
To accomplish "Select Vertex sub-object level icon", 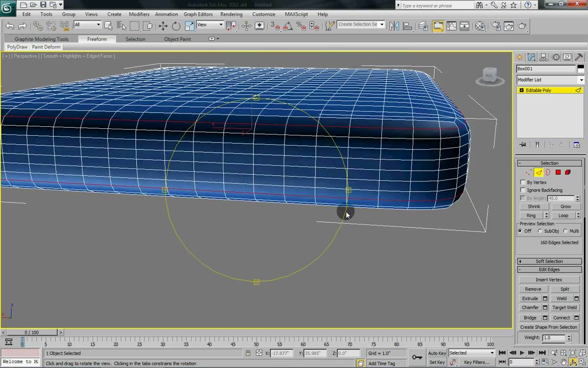I will [529, 172].
